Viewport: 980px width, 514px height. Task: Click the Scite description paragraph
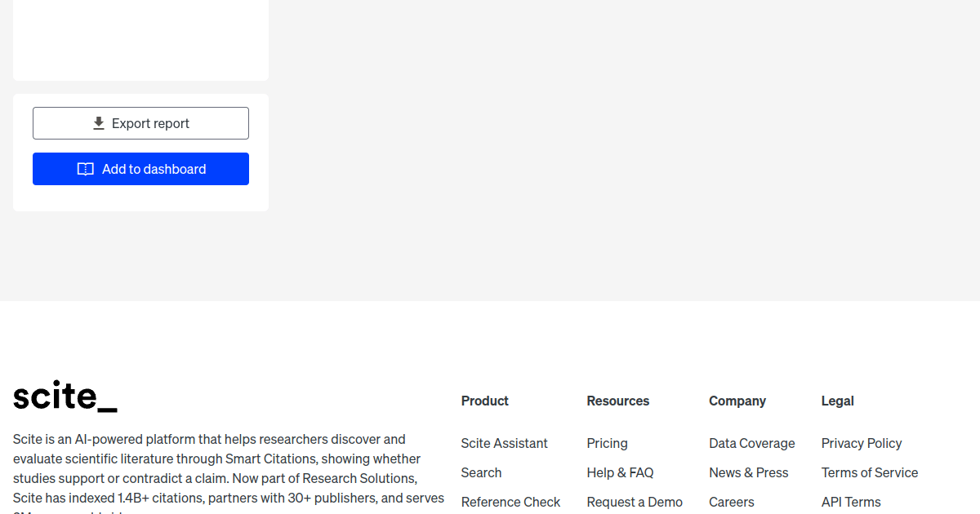(x=229, y=472)
